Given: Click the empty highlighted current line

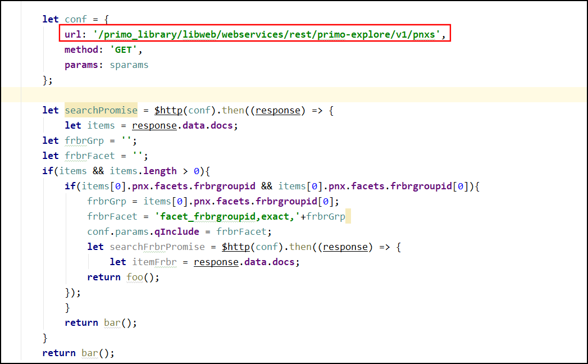Looking at the screenshot, I should pos(294,94).
